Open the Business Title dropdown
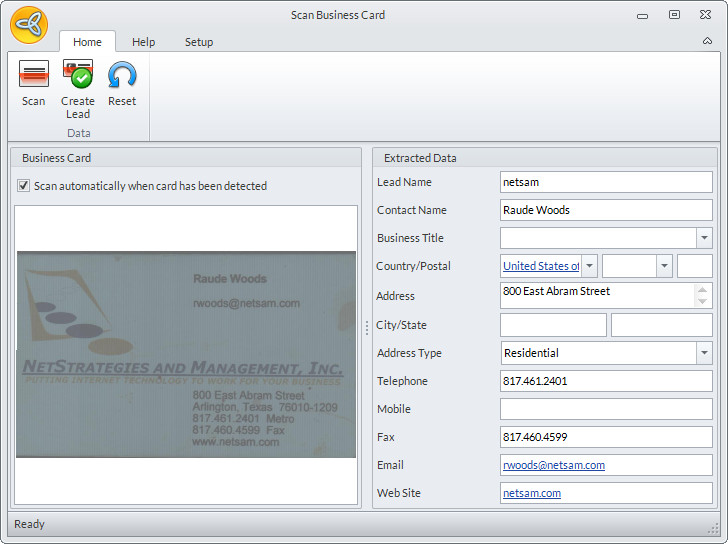The height and width of the screenshot is (544, 728). [704, 238]
